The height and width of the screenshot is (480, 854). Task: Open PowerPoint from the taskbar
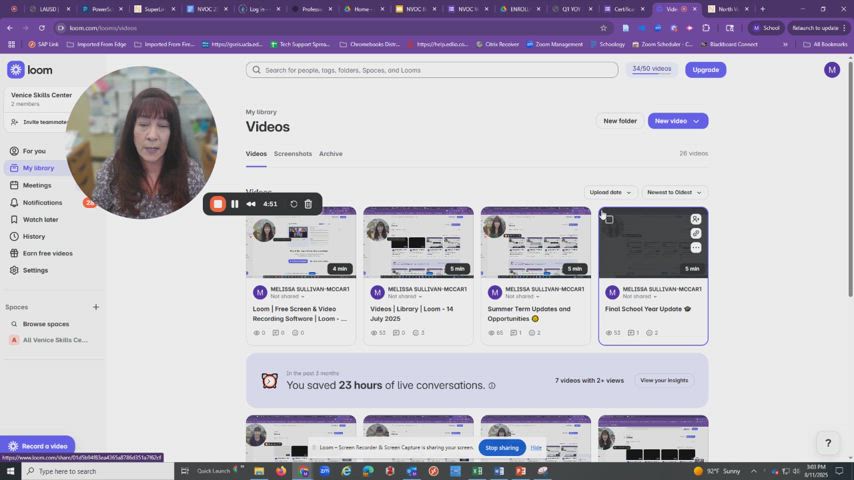click(521, 471)
